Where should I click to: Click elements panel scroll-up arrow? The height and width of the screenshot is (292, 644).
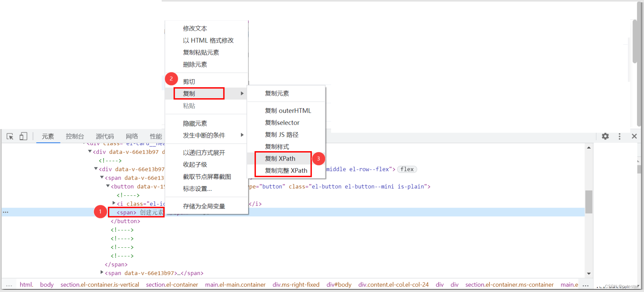(589, 148)
